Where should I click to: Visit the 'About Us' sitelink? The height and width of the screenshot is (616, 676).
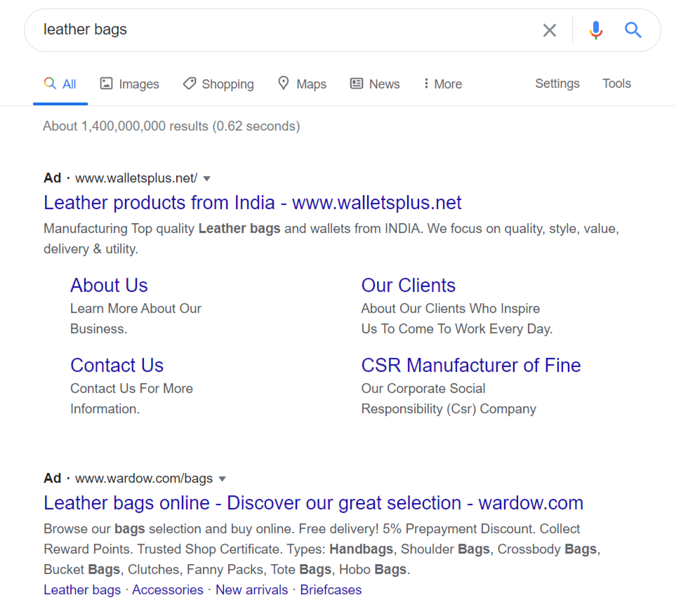click(x=109, y=286)
